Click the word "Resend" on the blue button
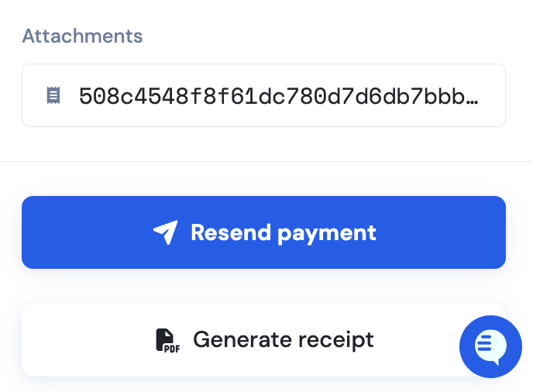This screenshot has height=392, width=533. [x=231, y=232]
